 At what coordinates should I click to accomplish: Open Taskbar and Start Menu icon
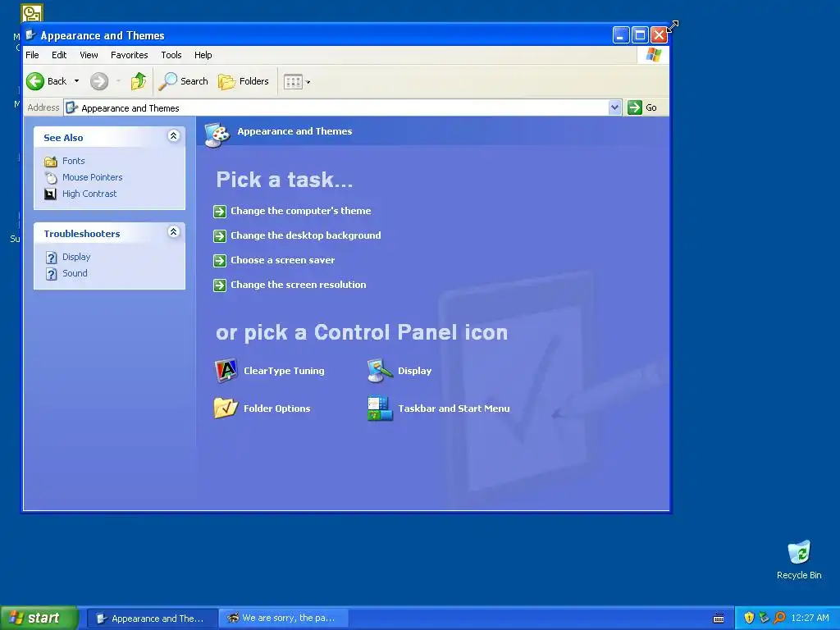tap(380, 409)
